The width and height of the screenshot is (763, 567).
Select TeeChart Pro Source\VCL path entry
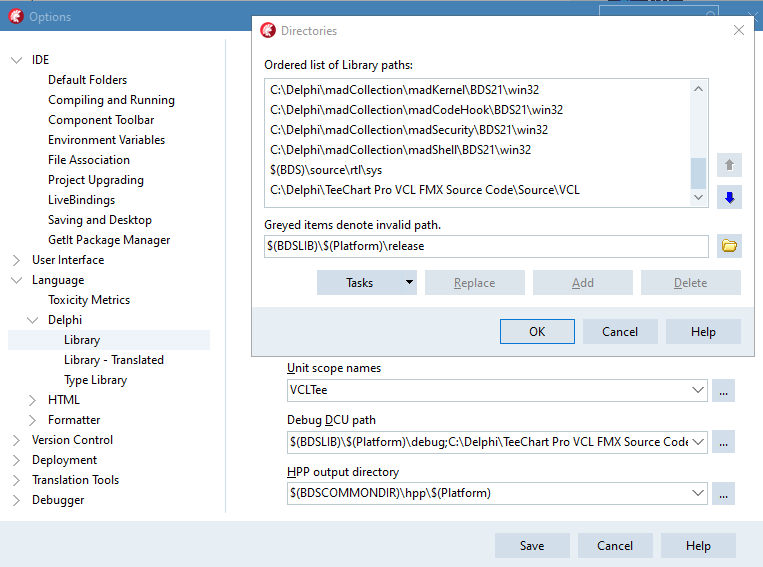[x=425, y=190]
